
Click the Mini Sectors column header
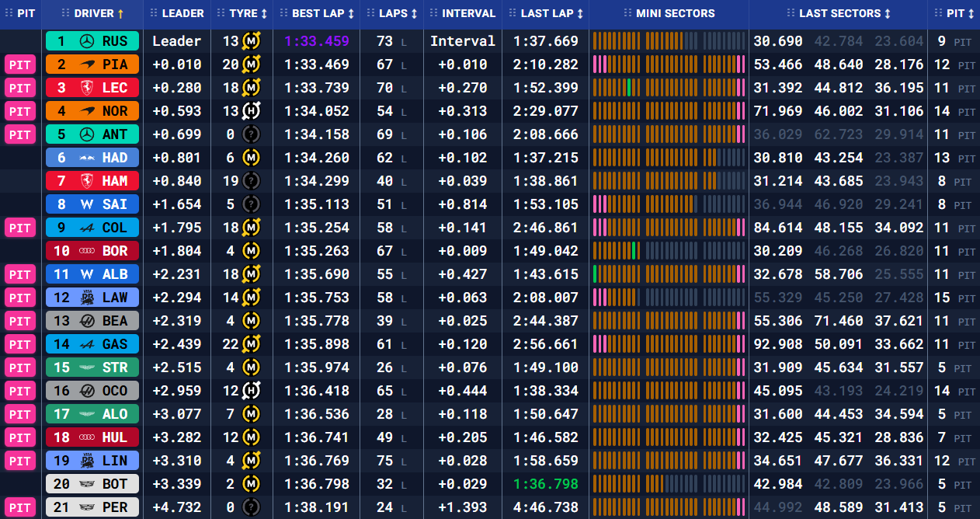(x=669, y=13)
